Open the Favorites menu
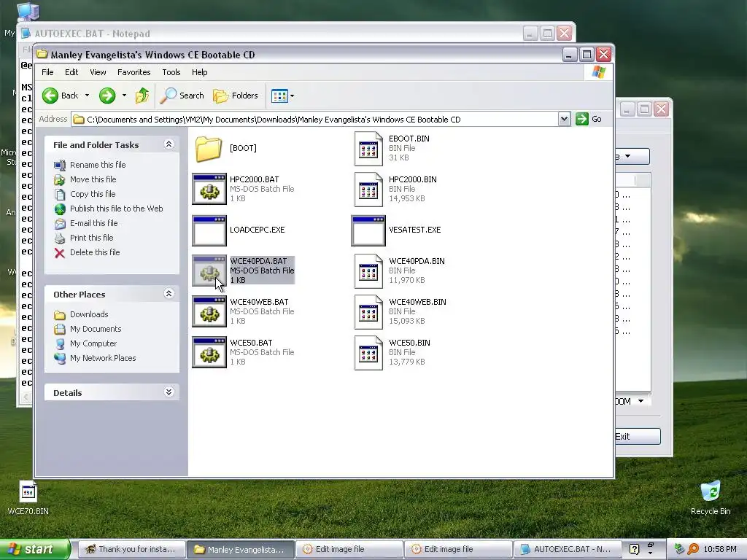This screenshot has width=747, height=560. point(134,72)
